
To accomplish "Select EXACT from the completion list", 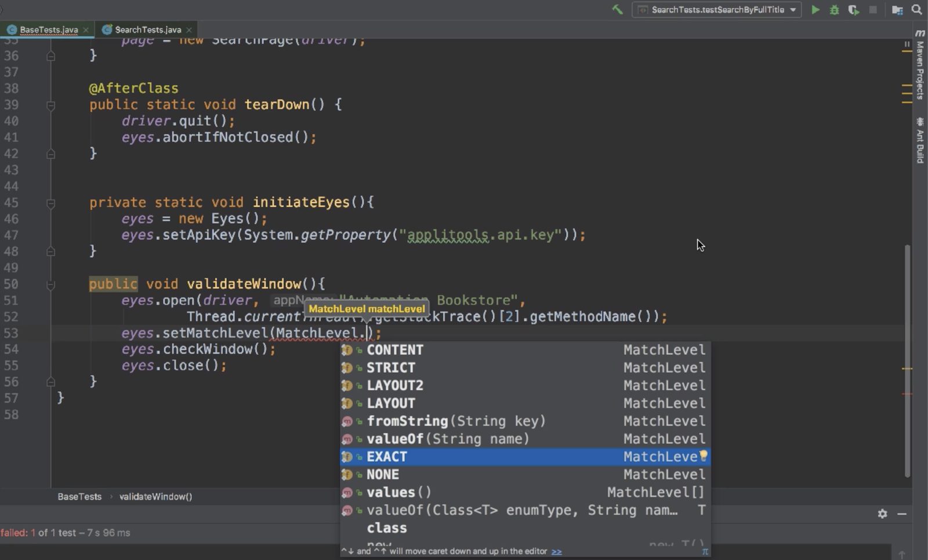I will [x=387, y=457].
